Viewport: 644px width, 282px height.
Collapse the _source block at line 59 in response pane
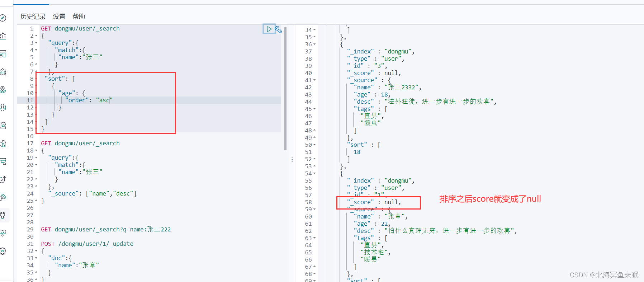click(314, 210)
